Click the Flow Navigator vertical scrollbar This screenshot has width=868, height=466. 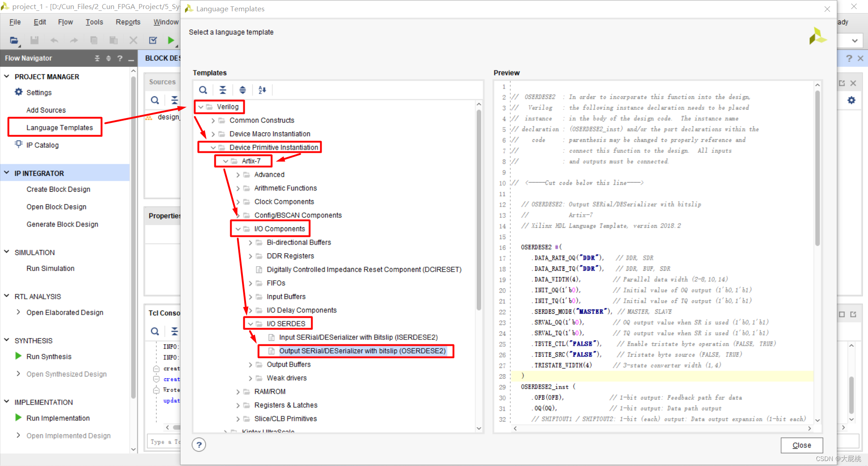click(x=133, y=237)
